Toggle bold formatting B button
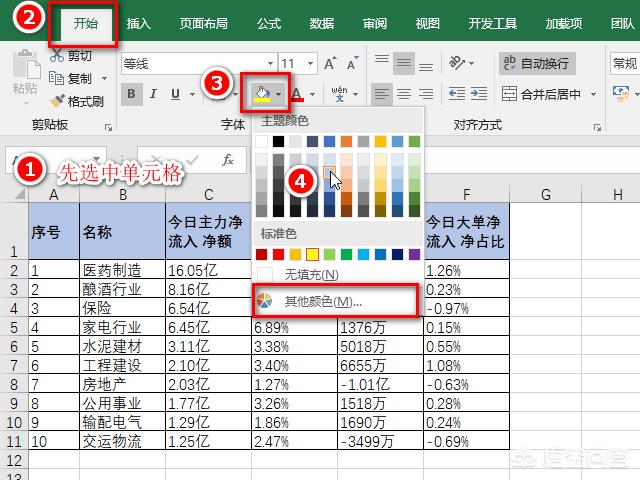 pyautogui.click(x=131, y=94)
